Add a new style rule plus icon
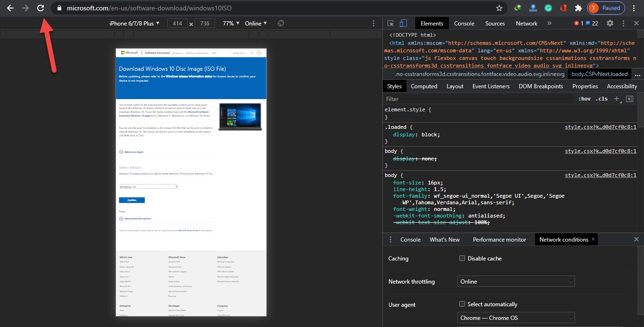This screenshot has width=644, height=327. pyautogui.click(x=617, y=99)
